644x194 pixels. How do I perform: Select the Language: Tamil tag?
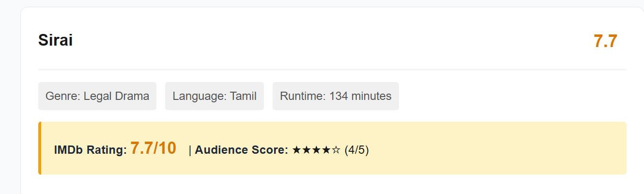click(x=215, y=96)
